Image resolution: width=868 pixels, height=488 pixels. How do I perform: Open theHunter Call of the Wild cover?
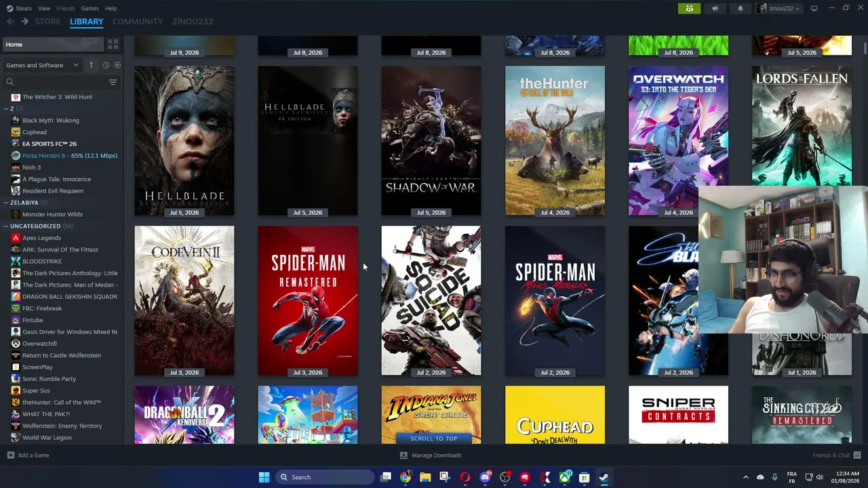pos(555,140)
